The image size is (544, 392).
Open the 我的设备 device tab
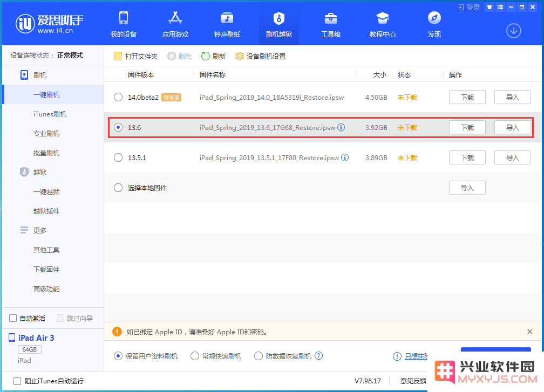[x=124, y=24]
